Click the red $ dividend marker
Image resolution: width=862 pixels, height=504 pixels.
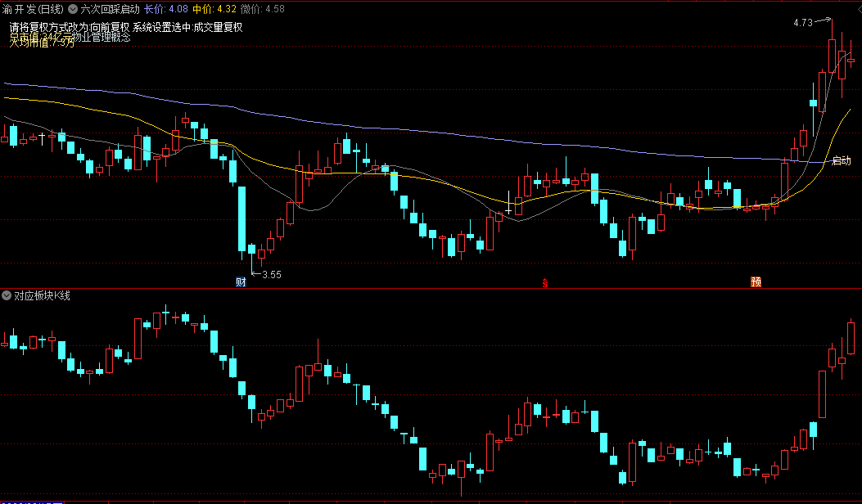pos(545,283)
